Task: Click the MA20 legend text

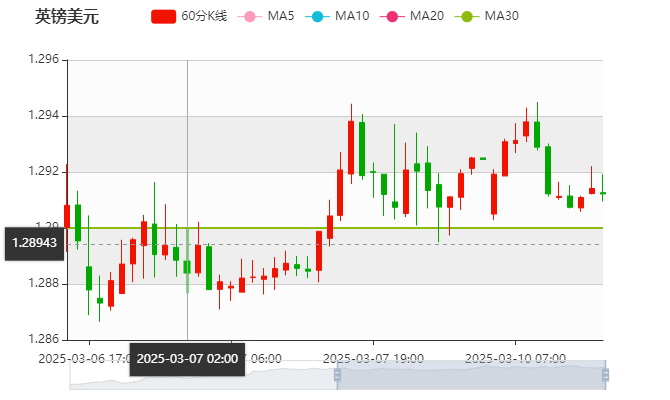Action: pyautogui.click(x=426, y=16)
